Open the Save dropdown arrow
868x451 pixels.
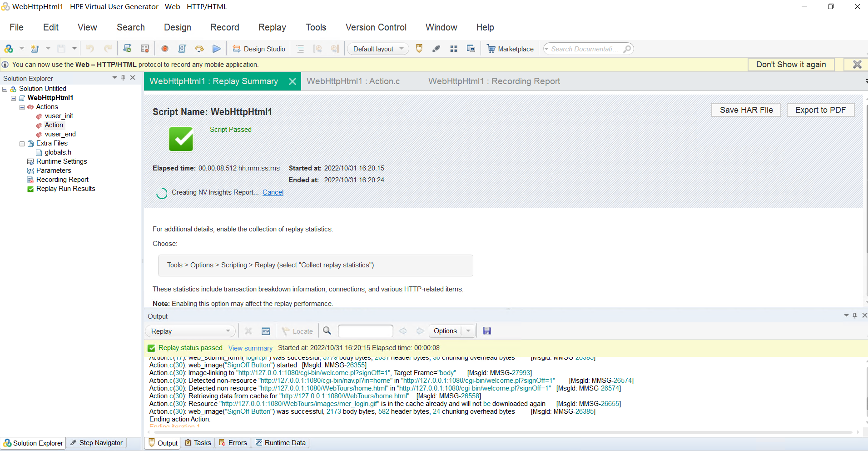click(x=74, y=49)
